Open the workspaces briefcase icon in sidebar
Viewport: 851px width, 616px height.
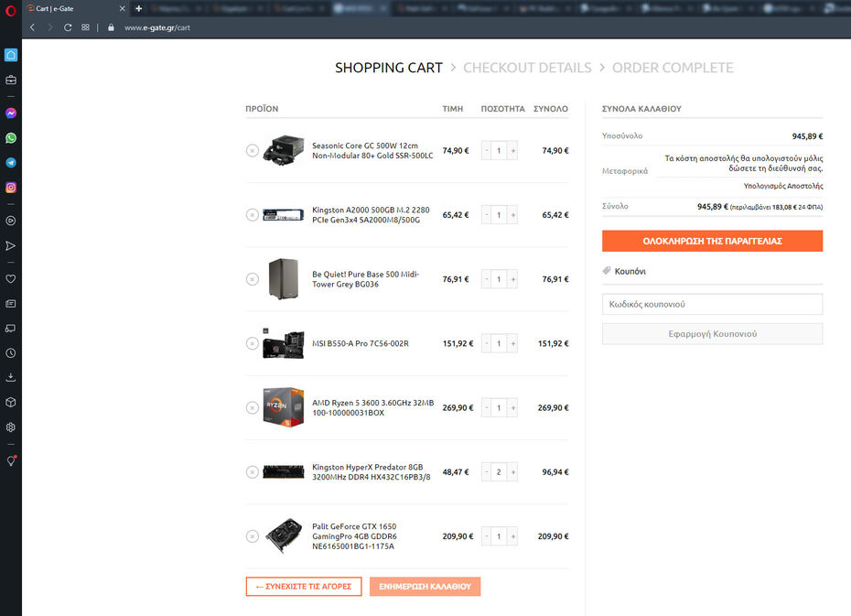[x=11, y=81]
